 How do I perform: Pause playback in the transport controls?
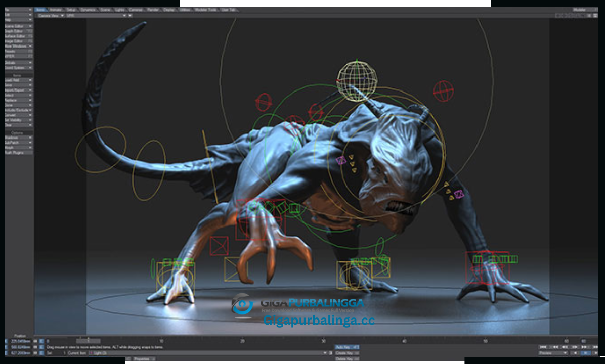click(x=585, y=353)
